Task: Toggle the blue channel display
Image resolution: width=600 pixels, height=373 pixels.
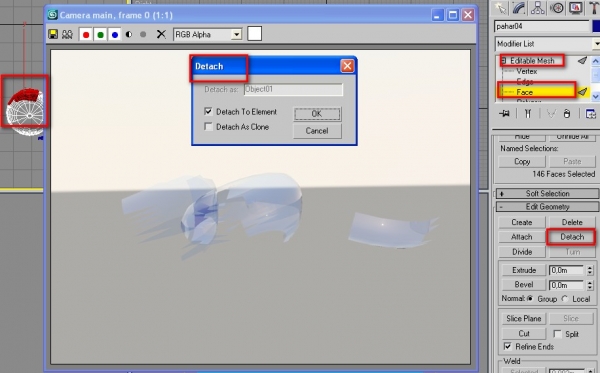Action: [115, 35]
